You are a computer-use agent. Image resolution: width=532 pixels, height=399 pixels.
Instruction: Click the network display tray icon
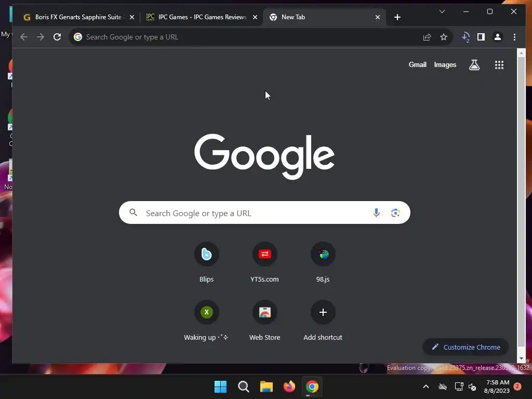pyautogui.click(x=459, y=387)
